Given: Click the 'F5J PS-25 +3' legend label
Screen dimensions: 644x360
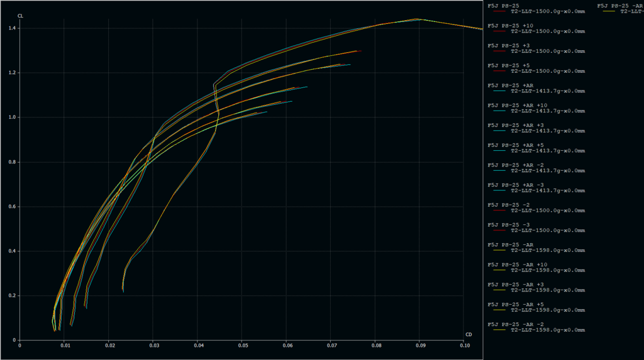Looking at the screenshot, I should (508, 46).
